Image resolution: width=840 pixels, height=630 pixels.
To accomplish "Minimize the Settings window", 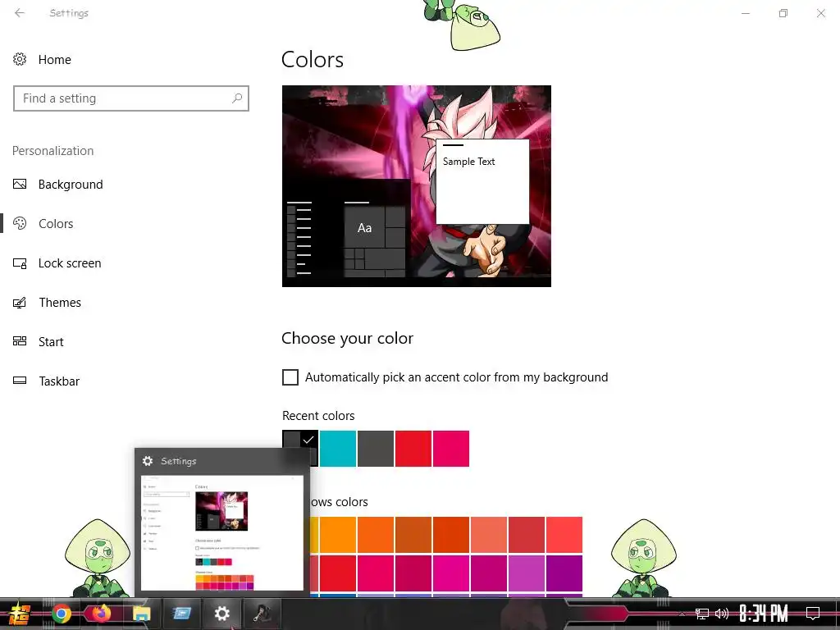I will (745, 13).
